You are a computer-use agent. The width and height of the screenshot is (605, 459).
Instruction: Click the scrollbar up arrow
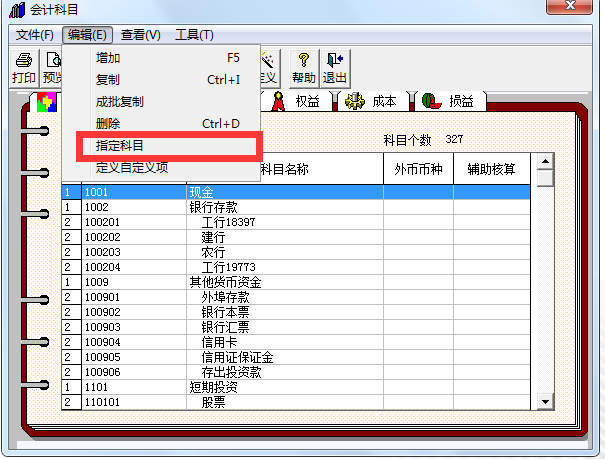[545, 161]
